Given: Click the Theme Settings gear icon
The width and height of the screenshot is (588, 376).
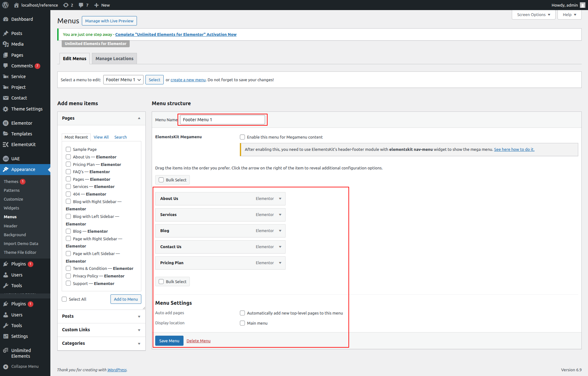Looking at the screenshot, I should pyautogui.click(x=6, y=109).
